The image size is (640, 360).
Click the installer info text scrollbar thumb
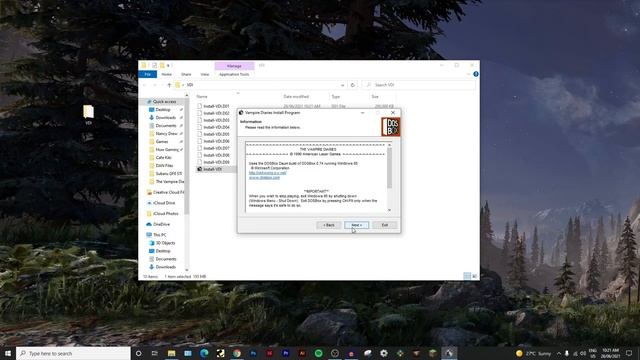click(389, 168)
